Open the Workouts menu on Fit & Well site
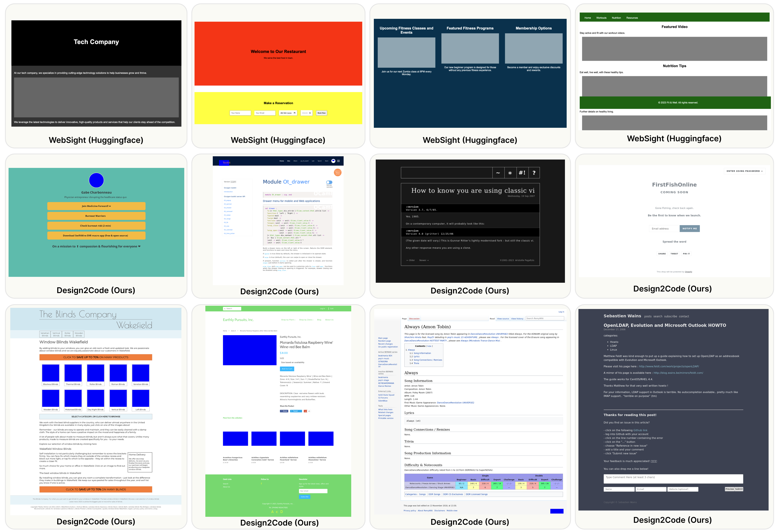This screenshot has width=780, height=532. [x=601, y=18]
